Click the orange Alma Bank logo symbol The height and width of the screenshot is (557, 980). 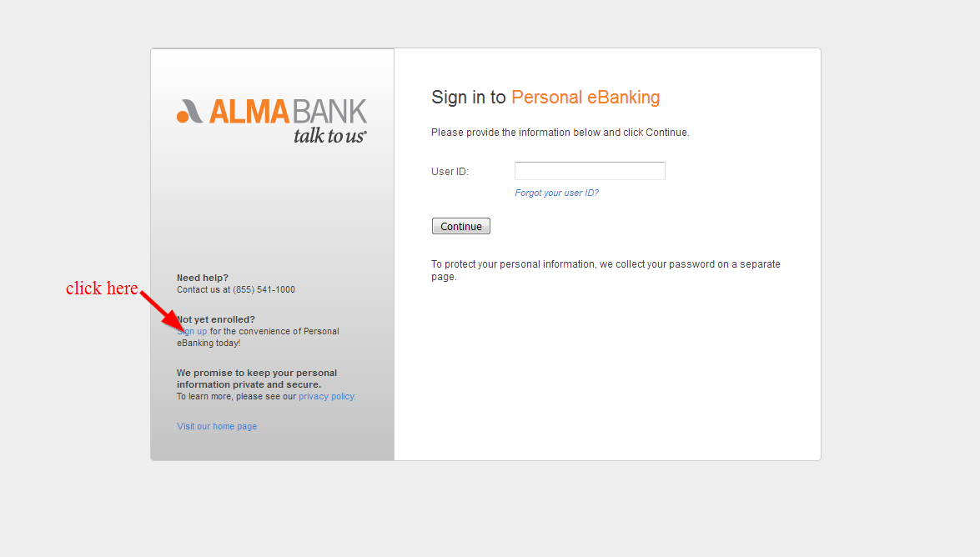point(189,111)
